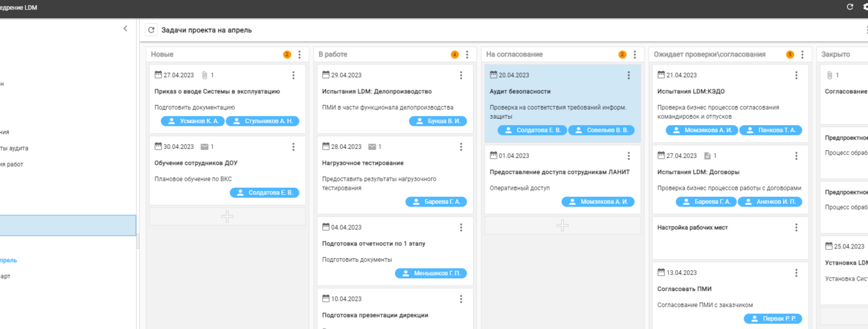The height and width of the screenshot is (329, 868).
Task: Select assignee chip Аненков И. П.
Action: pos(770,202)
